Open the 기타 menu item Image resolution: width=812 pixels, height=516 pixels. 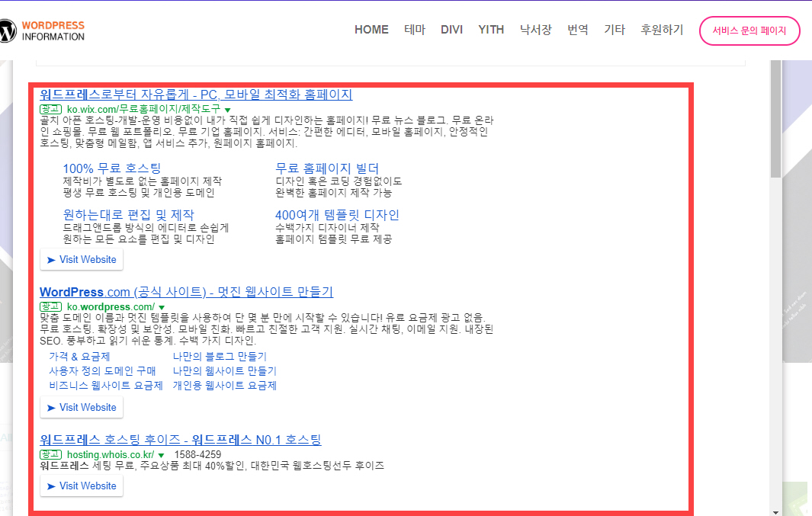click(x=615, y=30)
